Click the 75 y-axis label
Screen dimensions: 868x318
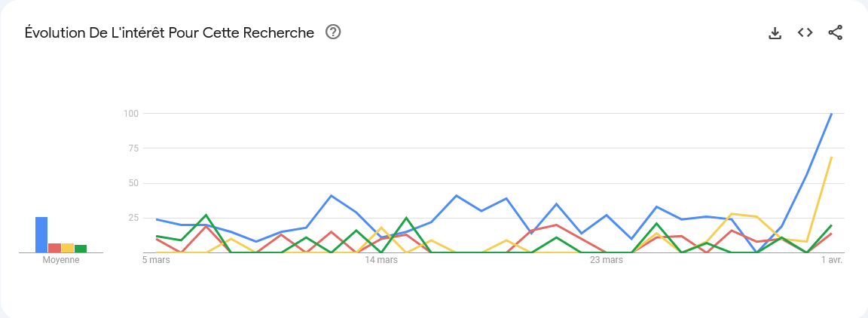tap(133, 148)
